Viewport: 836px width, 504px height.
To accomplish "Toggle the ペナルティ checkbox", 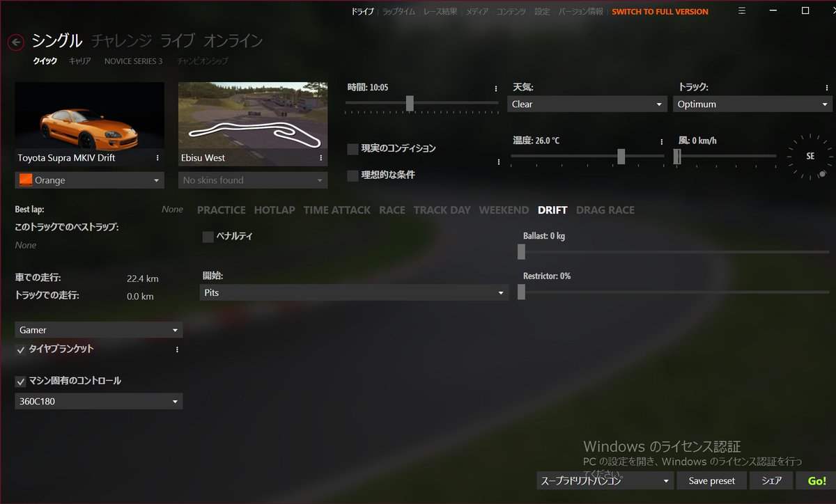I will 208,237.
